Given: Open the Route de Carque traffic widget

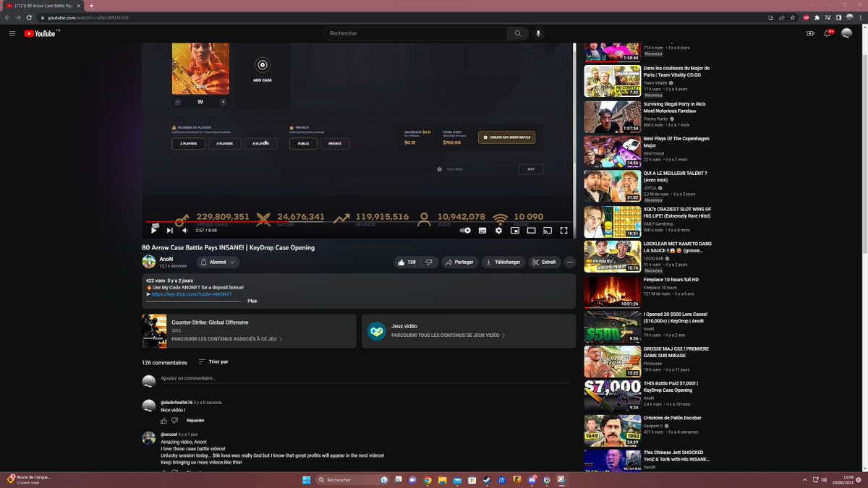Looking at the screenshot, I should 29,479.
